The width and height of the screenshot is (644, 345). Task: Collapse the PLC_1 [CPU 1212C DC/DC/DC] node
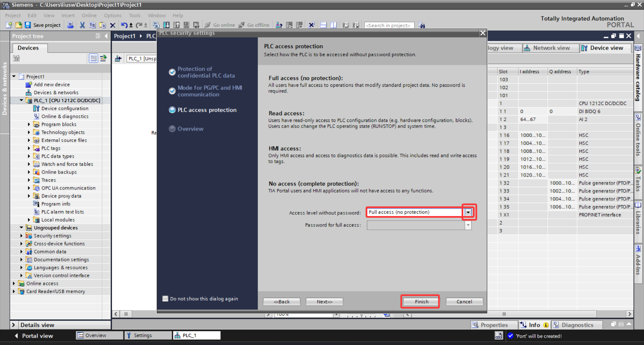pos(21,100)
